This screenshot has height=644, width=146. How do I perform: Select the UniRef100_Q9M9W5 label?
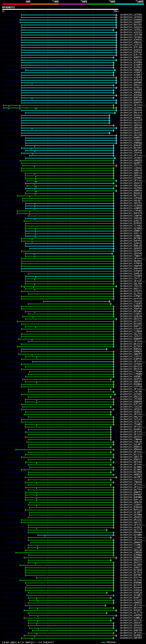131,82
